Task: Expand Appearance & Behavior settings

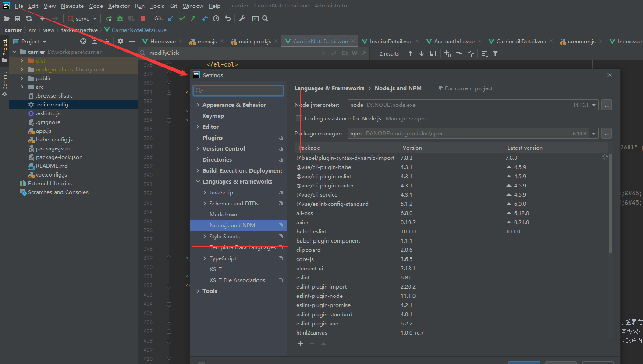Action: [x=198, y=105]
